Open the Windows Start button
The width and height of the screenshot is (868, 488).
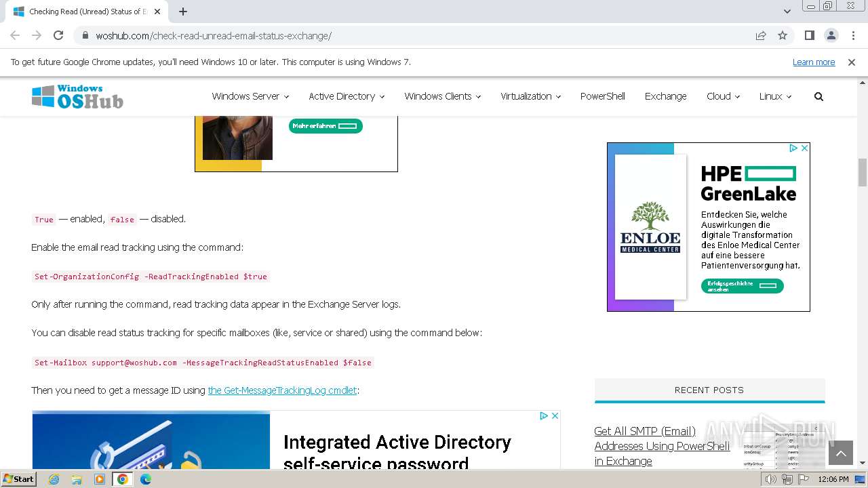pos(19,479)
